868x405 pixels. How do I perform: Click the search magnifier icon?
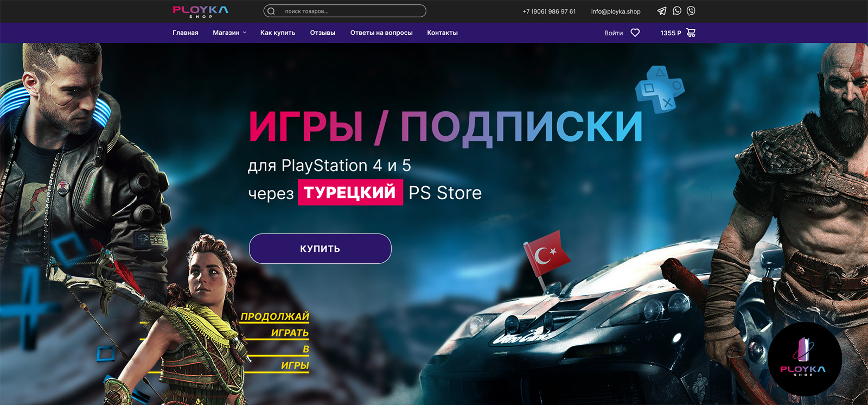click(271, 11)
